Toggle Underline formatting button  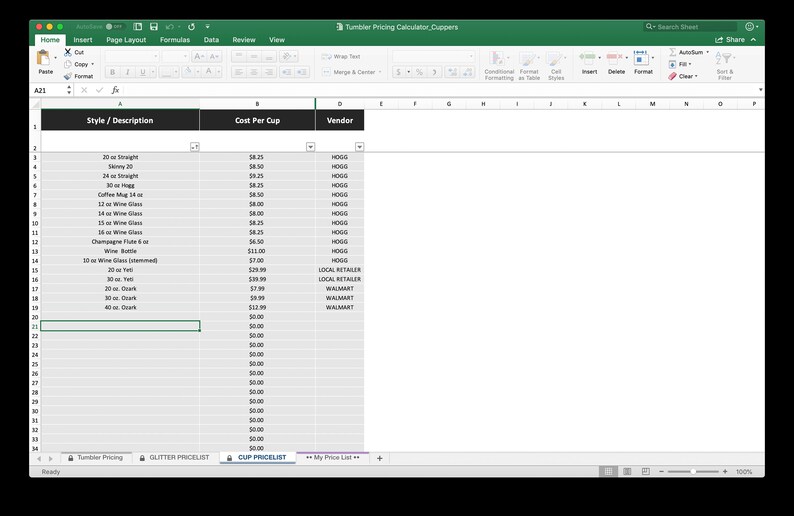point(143,72)
